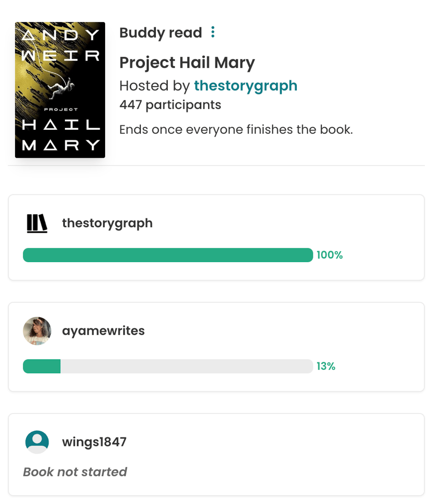Viewport: 439px width, 504px height.
Task: Click the 13% percentage label
Action: click(x=326, y=366)
